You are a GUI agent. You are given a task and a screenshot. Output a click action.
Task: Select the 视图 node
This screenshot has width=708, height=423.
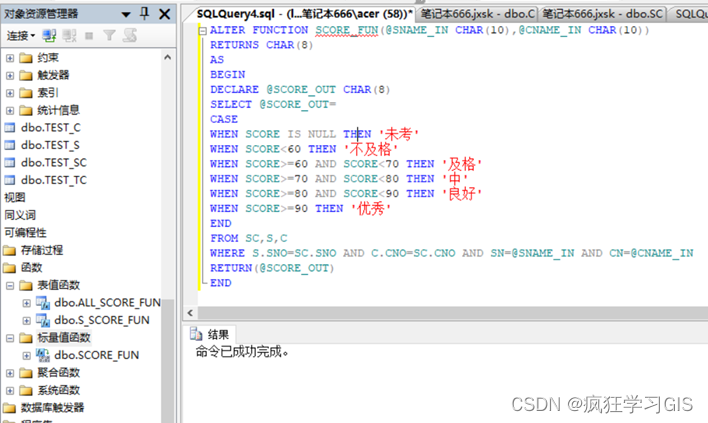tap(15, 198)
